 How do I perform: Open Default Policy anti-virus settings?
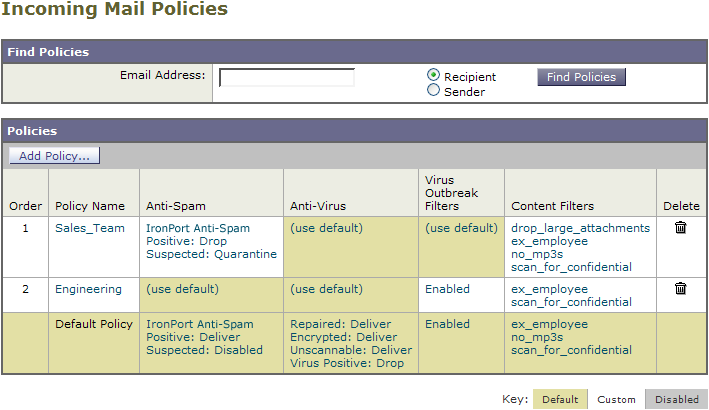351,344
